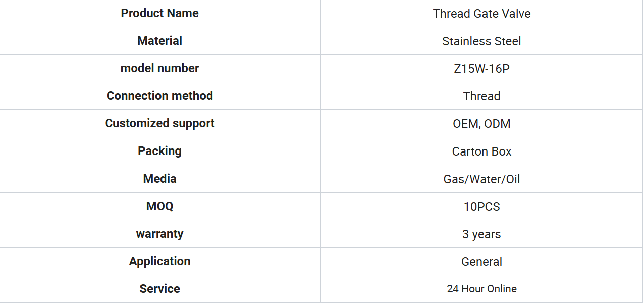Click the Product Name header cell

coord(160,13)
